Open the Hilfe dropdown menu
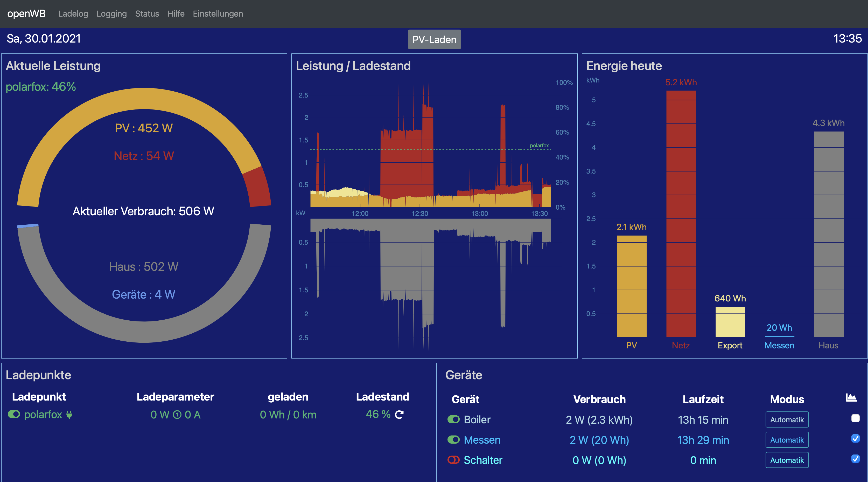Screen dimensions: 868x482 tap(176, 14)
